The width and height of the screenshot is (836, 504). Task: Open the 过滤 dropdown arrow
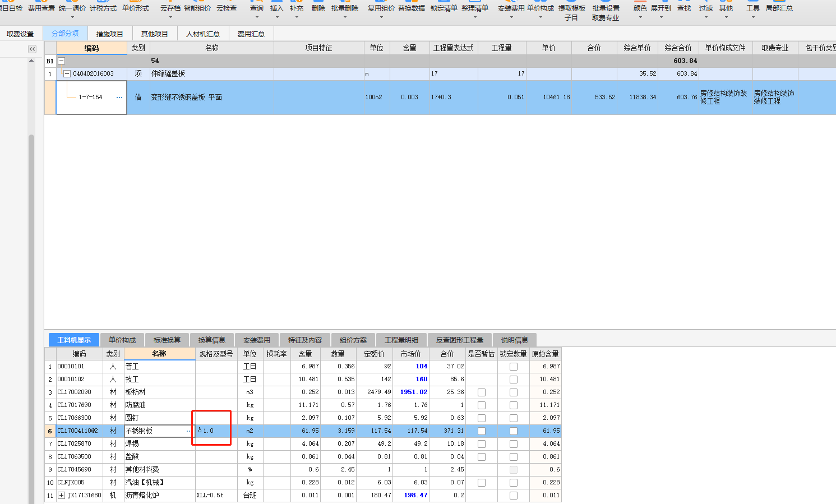[706, 17]
